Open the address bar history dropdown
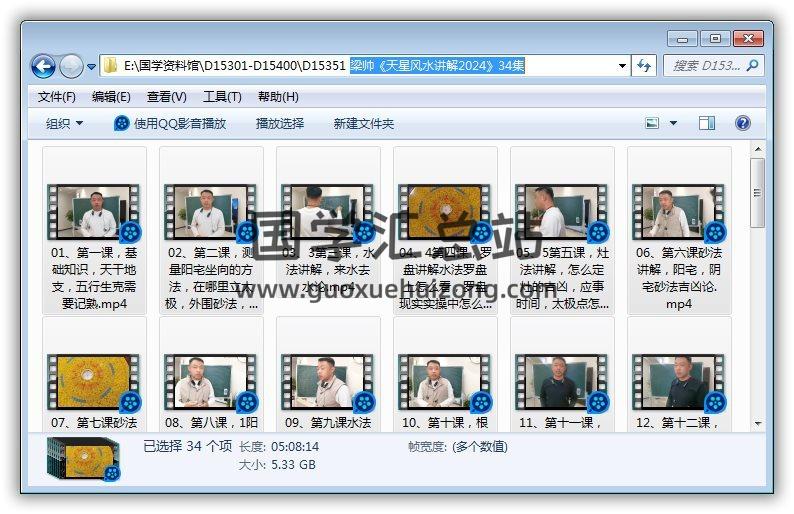Screen dimensions: 794x514 click(x=623, y=66)
